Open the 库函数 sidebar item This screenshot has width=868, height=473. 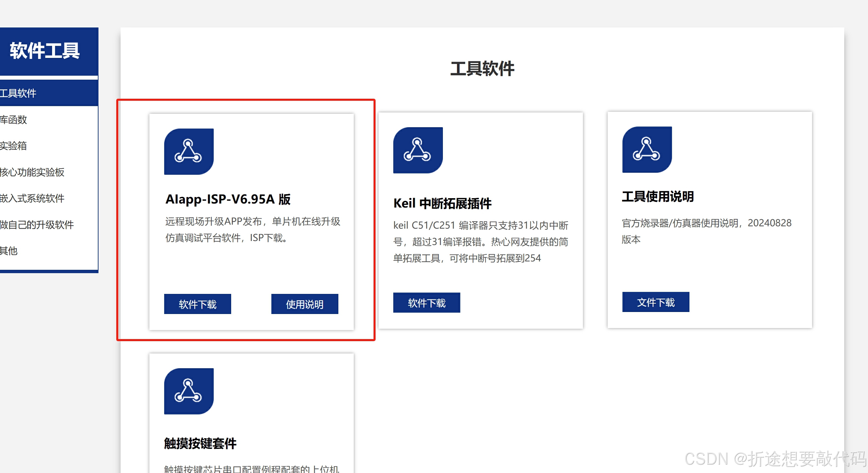coord(13,120)
